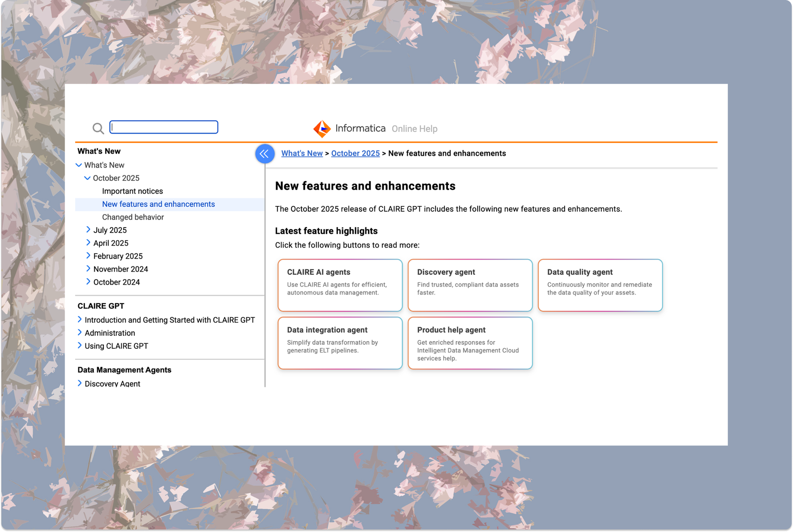The height and width of the screenshot is (532, 793).
Task: Open the Data integration agent card
Action: pyautogui.click(x=340, y=343)
